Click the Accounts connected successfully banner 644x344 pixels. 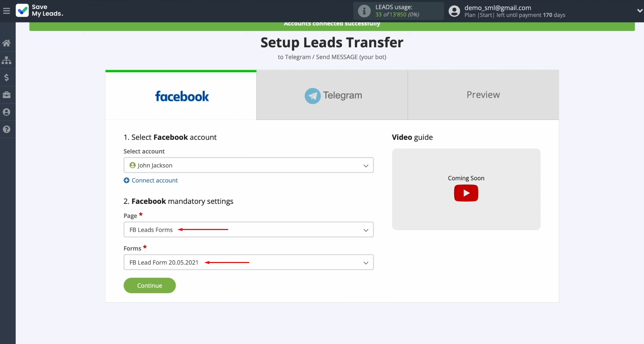point(332,26)
